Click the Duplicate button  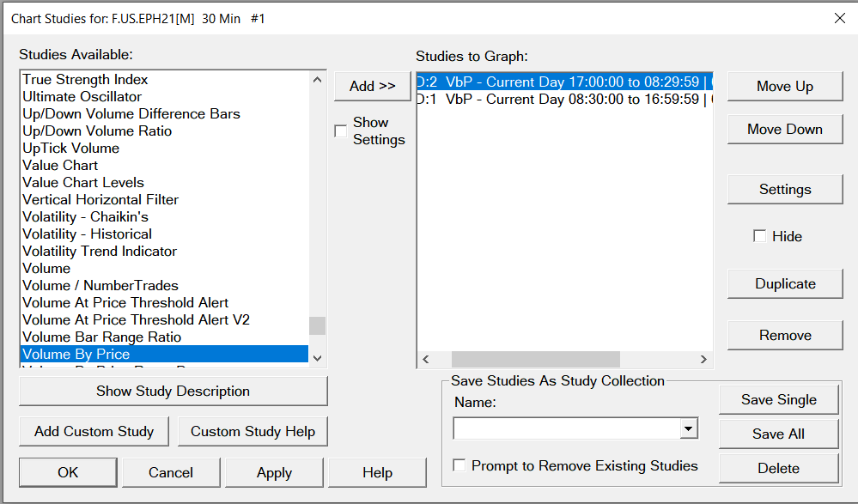coord(784,284)
